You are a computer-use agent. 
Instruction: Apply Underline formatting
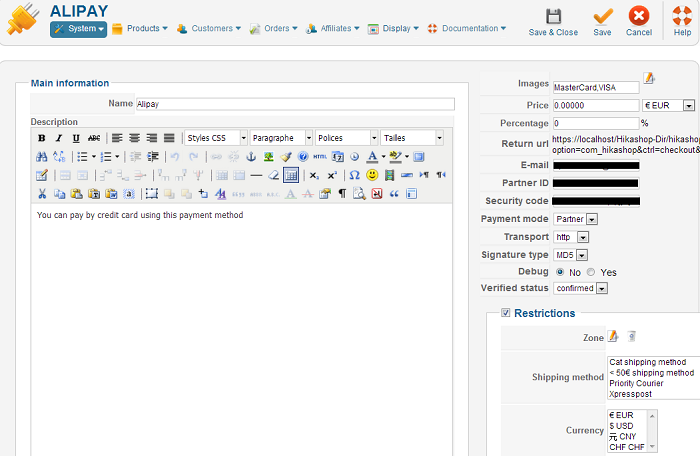[76, 138]
